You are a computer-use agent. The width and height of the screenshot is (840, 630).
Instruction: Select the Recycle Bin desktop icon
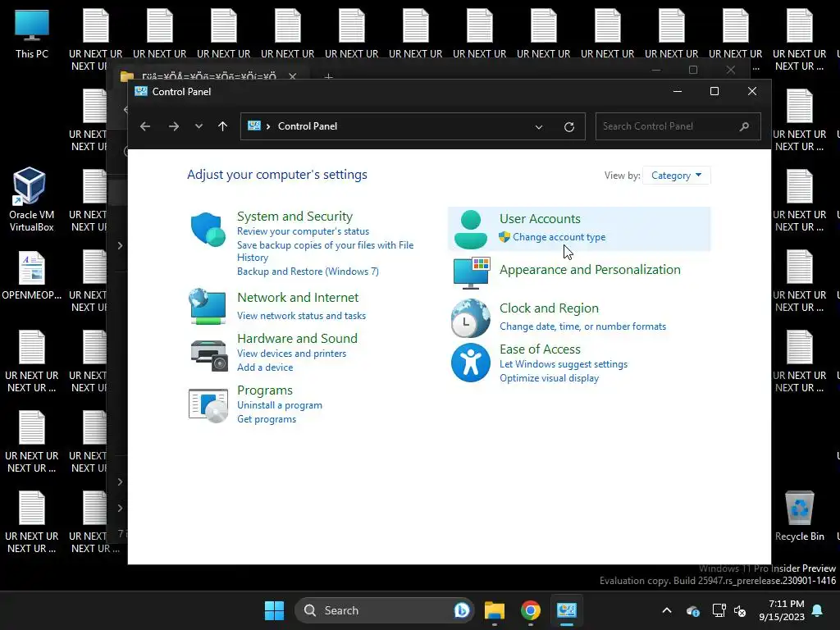tap(799, 516)
